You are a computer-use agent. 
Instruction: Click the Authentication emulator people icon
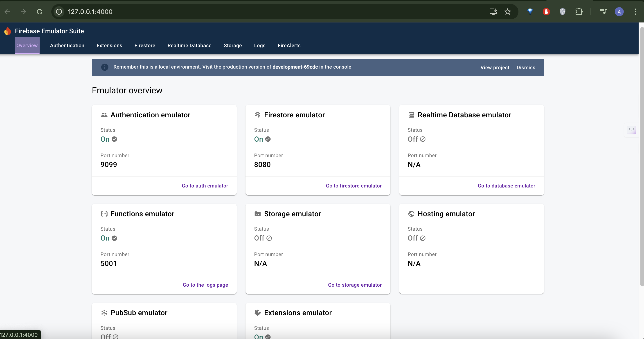104,115
